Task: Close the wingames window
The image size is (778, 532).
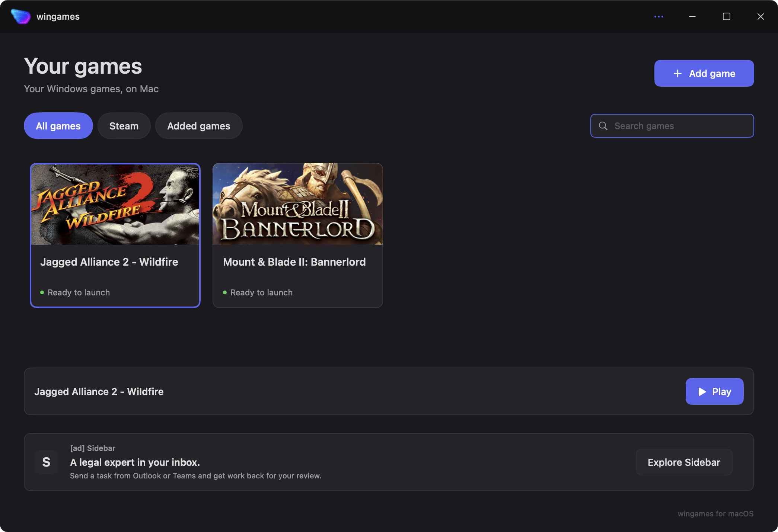Action: click(x=761, y=16)
